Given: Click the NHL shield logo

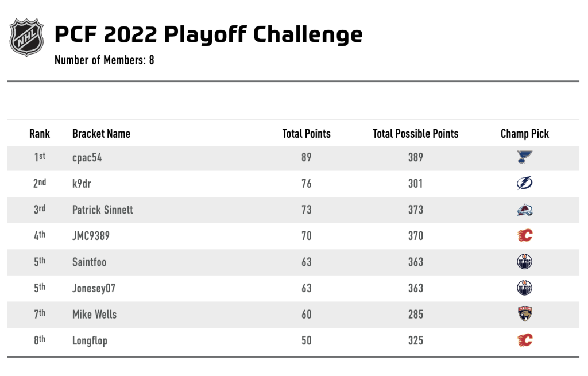Looking at the screenshot, I should coord(26,37).
